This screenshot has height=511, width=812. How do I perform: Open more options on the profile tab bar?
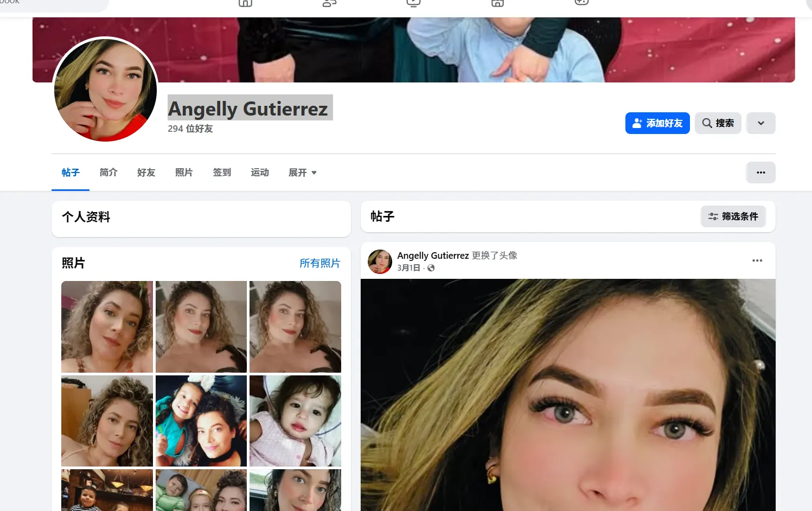[x=760, y=172]
